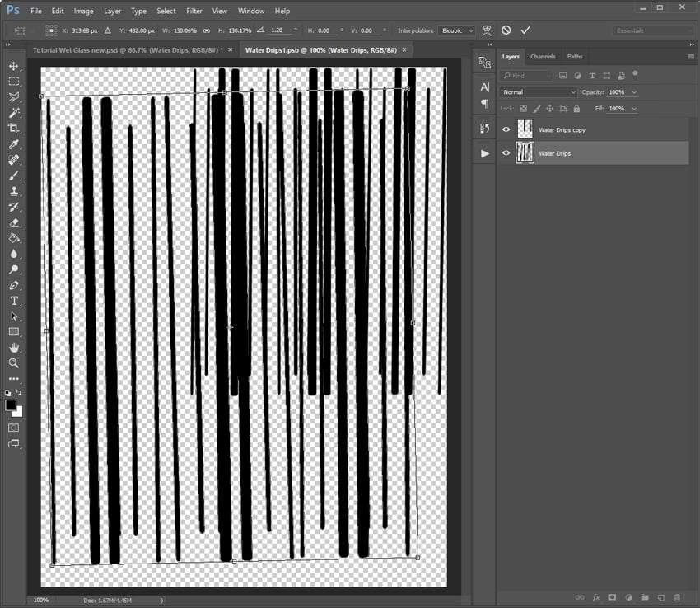The image size is (700, 608).
Task: Create a new layer icon
Action: (660, 597)
